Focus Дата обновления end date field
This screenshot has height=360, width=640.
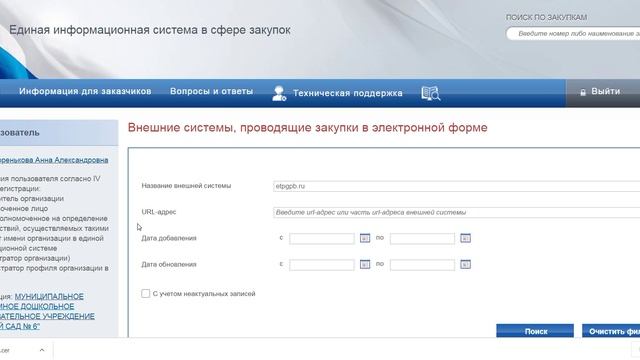click(x=422, y=264)
